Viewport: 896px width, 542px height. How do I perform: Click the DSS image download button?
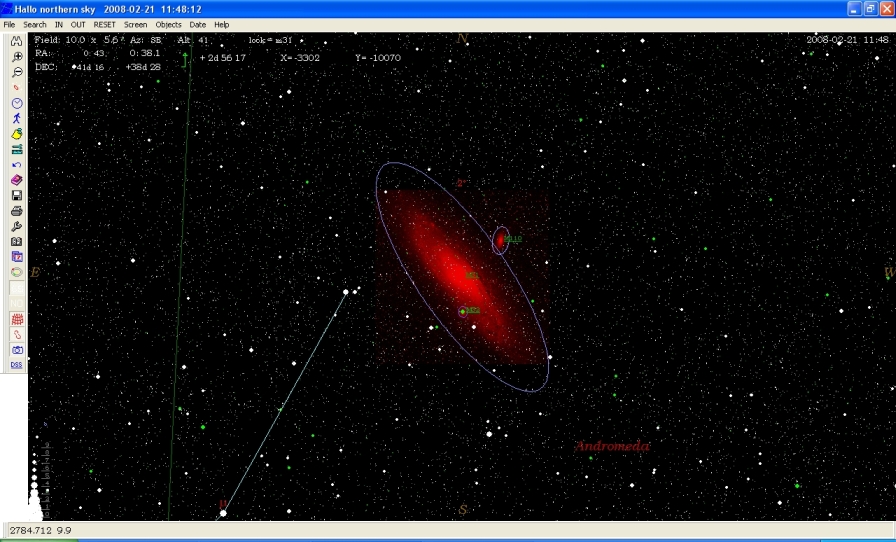(x=16, y=365)
